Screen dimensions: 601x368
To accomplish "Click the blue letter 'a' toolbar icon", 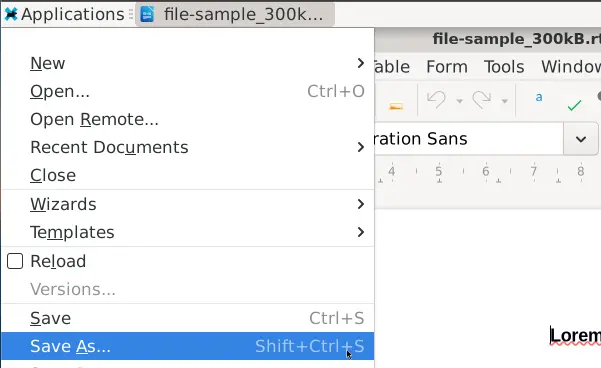I will tap(539, 97).
